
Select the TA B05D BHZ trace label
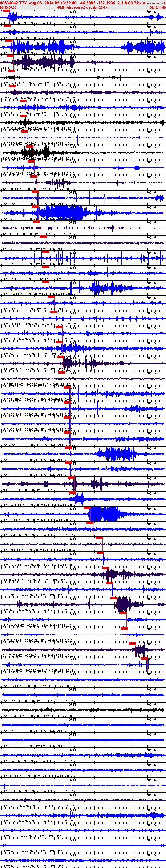point(39,69)
